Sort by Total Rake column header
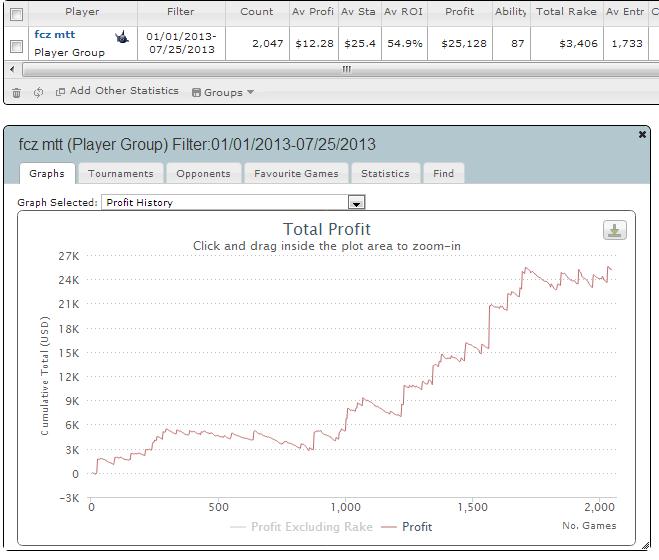Image resolution: width=659 pixels, height=560 pixels. tap(566, 12)
